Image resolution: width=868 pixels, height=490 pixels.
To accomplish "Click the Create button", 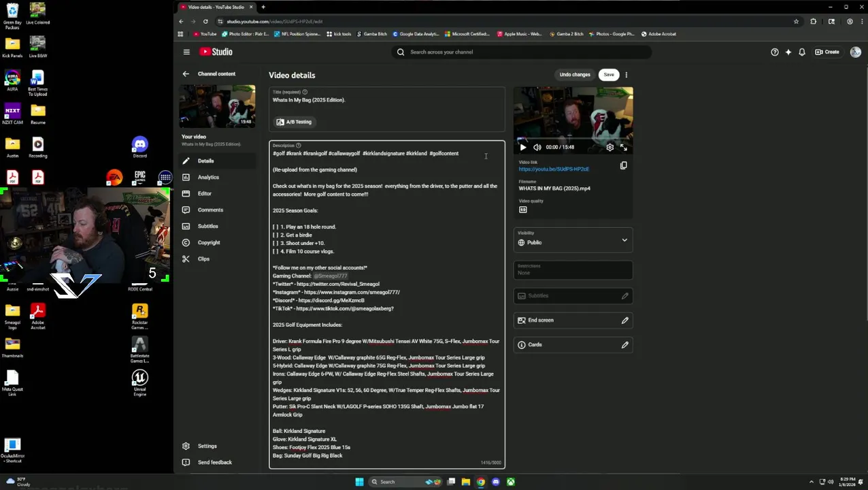I will (x=827, y=52).
